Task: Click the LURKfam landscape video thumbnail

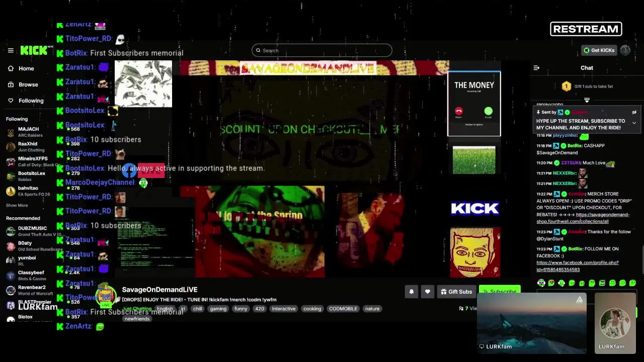Action: tap(532, 323)
